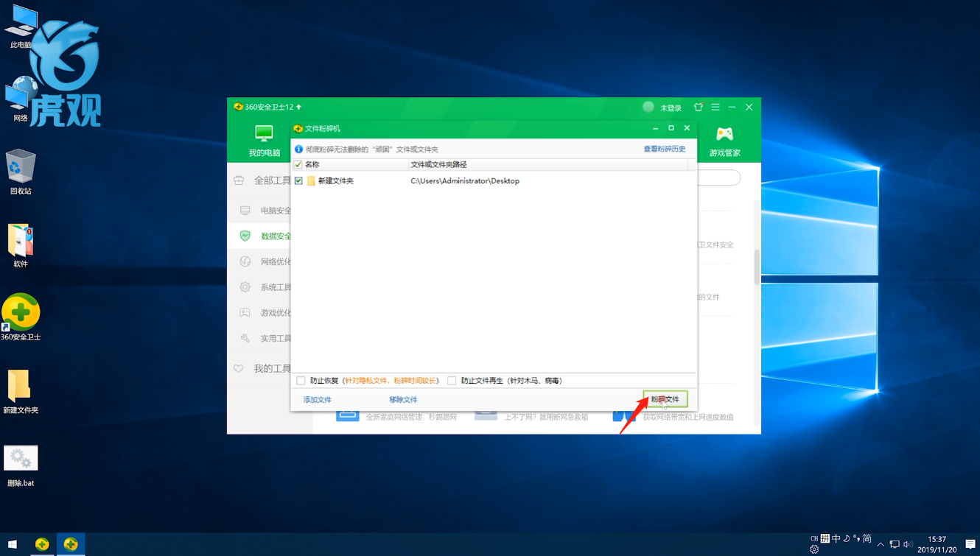This screenshot has height=556, width=980.
Task: Select 网络优化 category in 360 sidebar
Action: click(x=259, y=261)
